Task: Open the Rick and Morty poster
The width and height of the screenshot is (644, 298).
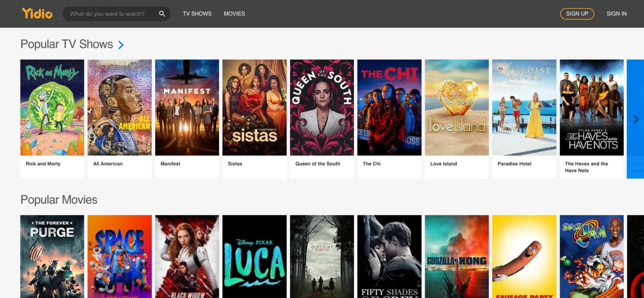Action: (52, 107)
